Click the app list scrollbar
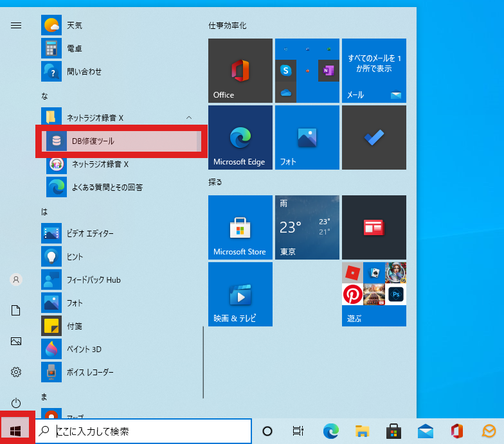The image size is (504, 444). coord(203,362)
